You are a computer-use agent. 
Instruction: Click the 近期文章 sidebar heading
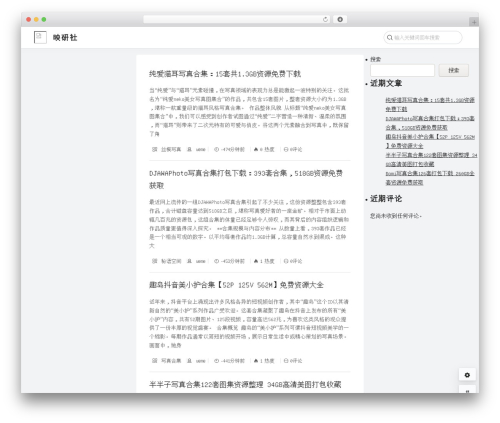coord(386,83)
